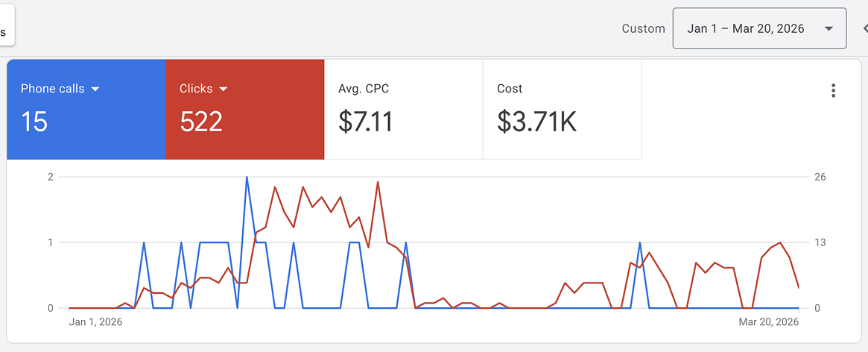Viewport: 868px width, 352px height.
Task: Select the Cost metric card
Action: click(562, 109)
